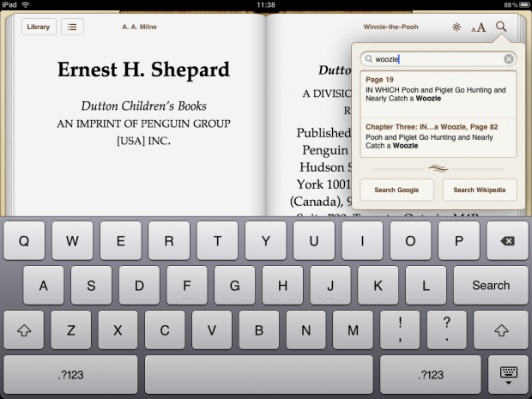Tap the Ernest H. Shepard heading

[143, 70]
